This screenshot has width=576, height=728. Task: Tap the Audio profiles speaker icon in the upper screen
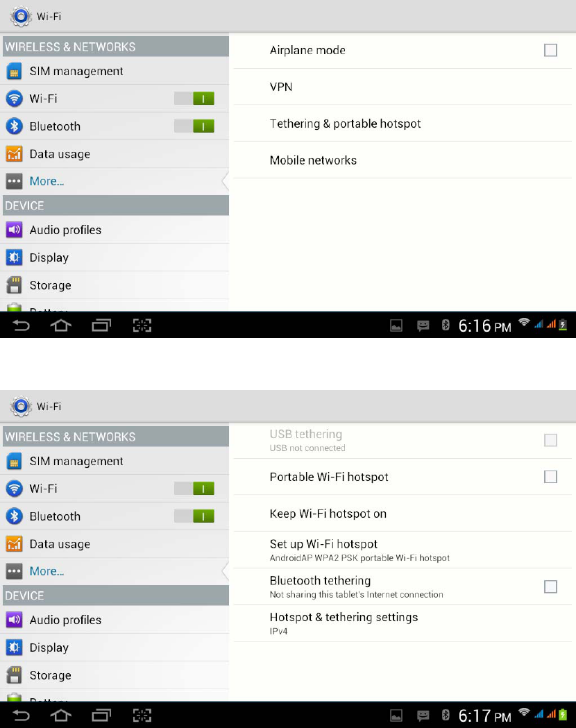click(14, 230)
